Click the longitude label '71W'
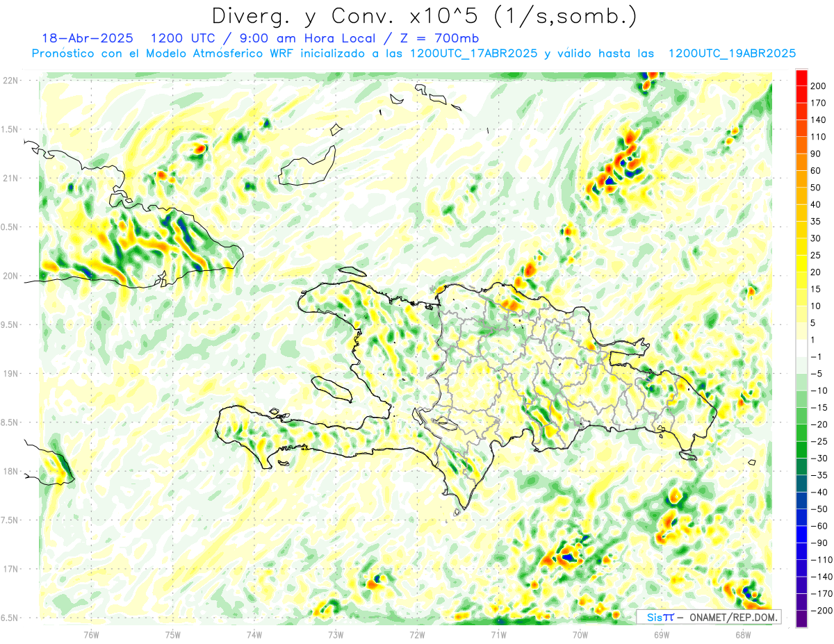The width and height of the screenshot is (834, 644). (x=498, y=634)
